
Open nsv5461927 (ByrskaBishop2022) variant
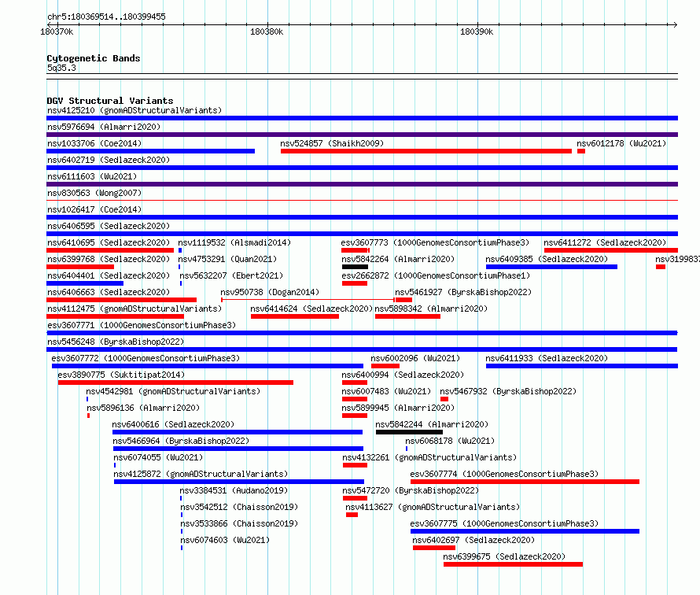463,292
